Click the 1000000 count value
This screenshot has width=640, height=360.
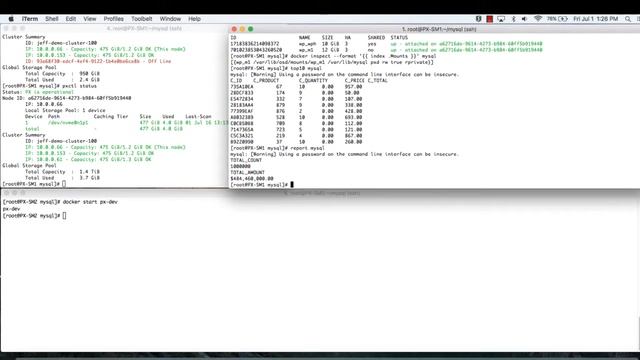240,166
